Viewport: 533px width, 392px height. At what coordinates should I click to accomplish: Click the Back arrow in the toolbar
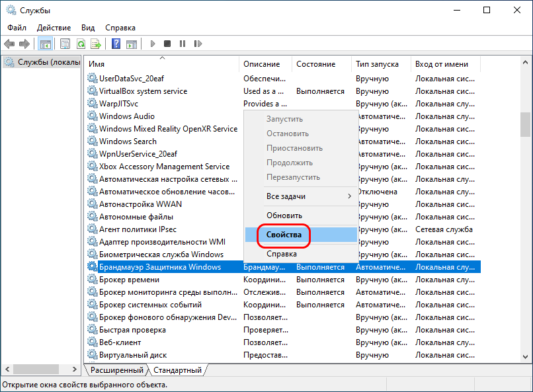coord(9,44)
